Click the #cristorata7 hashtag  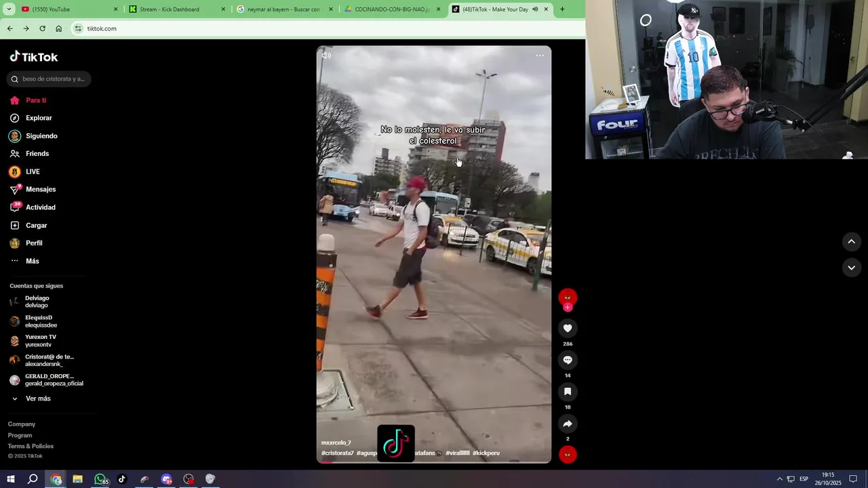click(337, 453)
